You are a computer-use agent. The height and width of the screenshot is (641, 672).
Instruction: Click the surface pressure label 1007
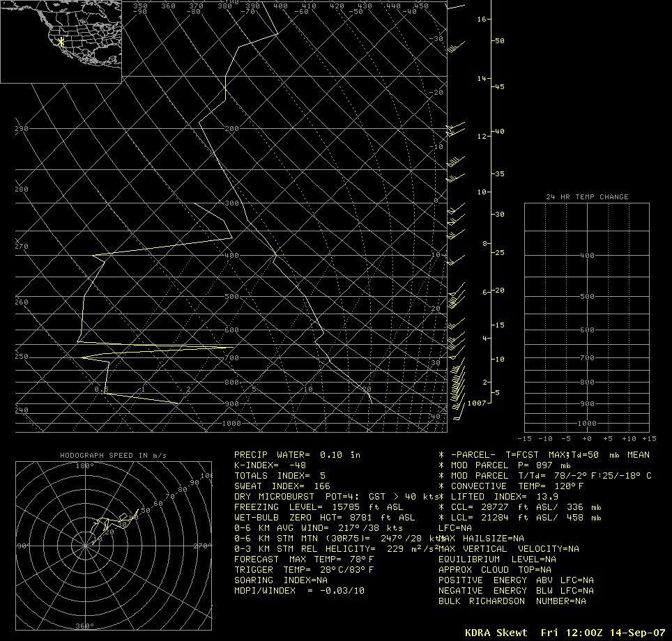477,403
